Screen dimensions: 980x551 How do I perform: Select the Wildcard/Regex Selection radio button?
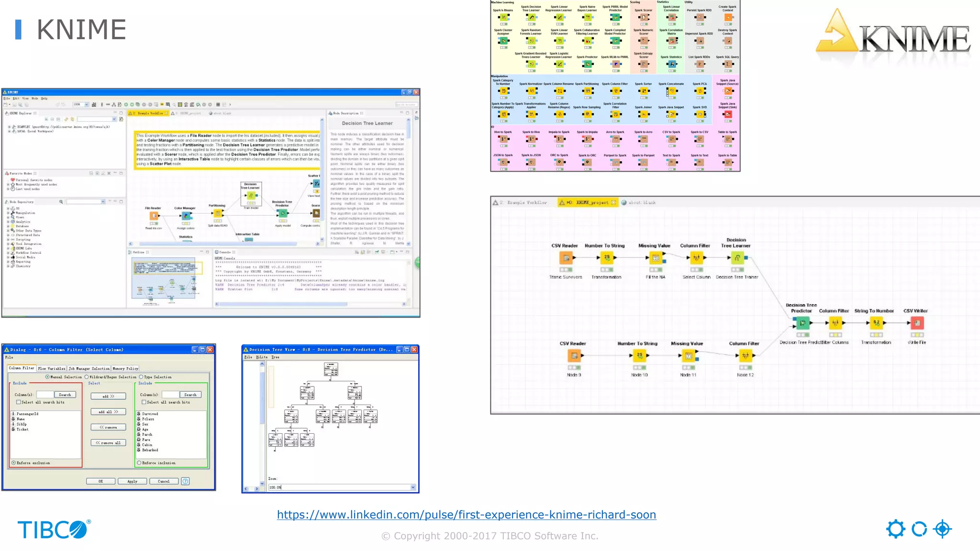click(87, 377)
